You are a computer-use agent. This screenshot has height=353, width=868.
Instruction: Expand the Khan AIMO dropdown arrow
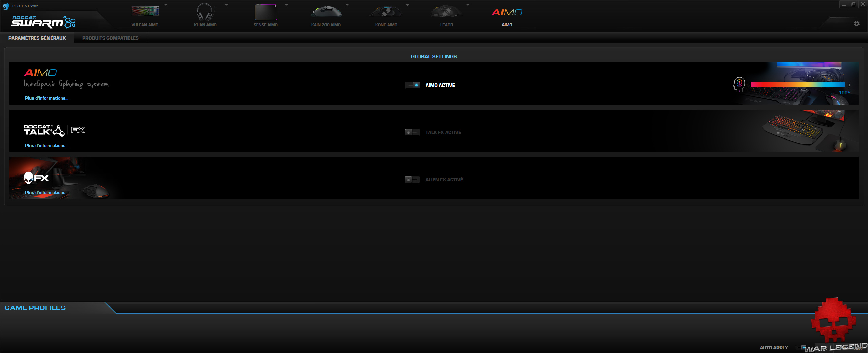pyautogui.click(x=226, y=5)
